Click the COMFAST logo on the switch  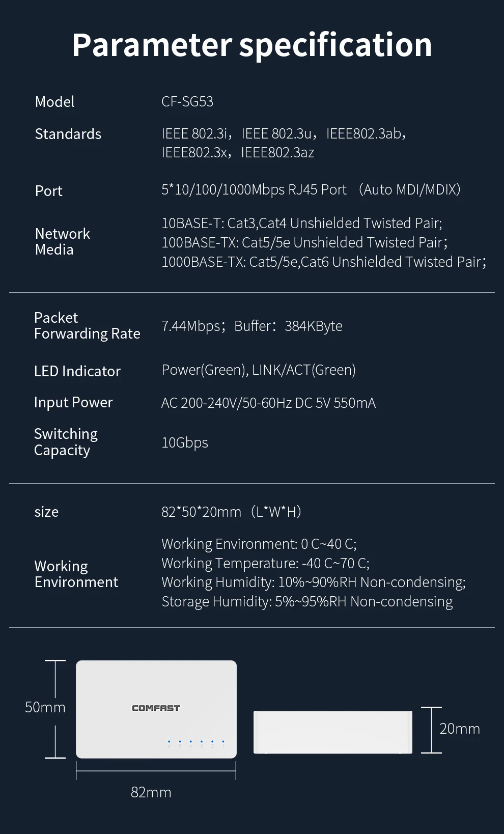click(156, 708)
